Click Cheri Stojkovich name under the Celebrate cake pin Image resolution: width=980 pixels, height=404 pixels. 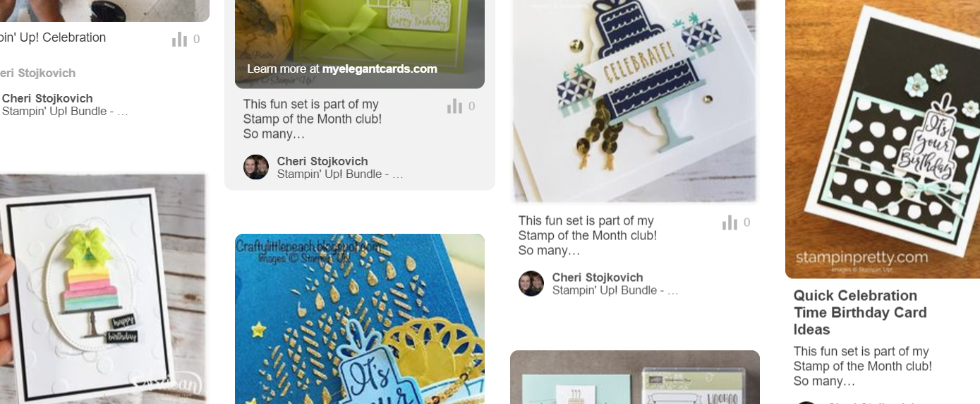598,278
